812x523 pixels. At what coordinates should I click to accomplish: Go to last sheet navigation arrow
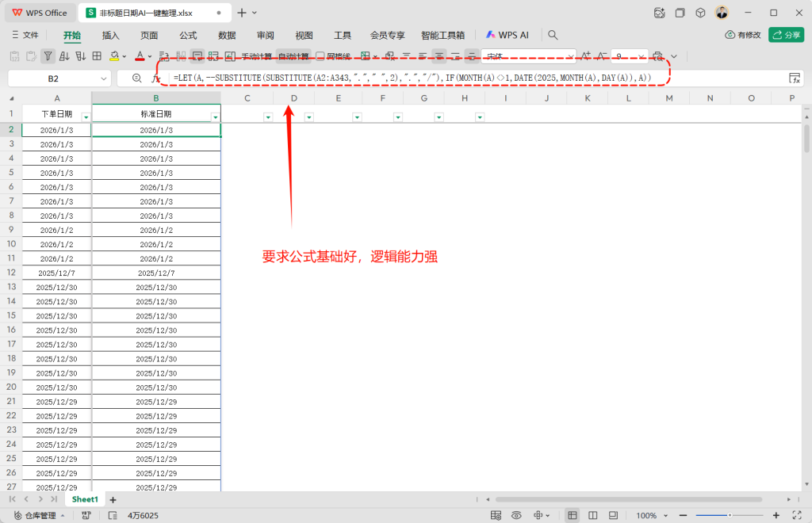click(54, 499)
